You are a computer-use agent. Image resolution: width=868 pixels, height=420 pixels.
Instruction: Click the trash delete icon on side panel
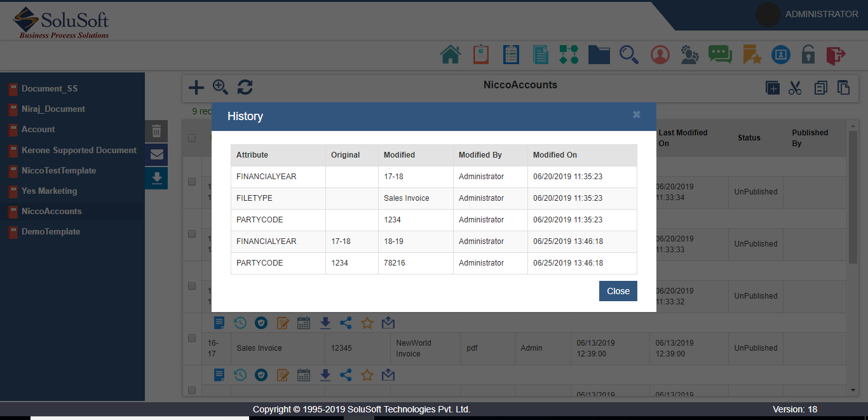click(x=156, y=132)
